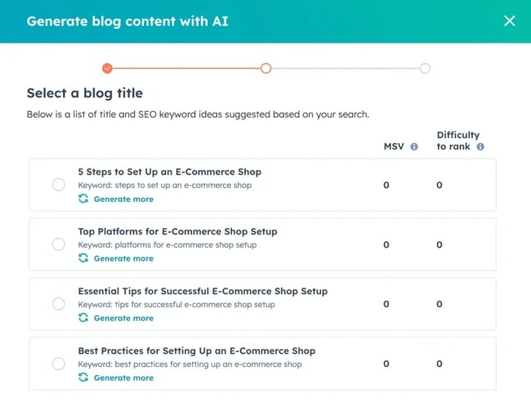Screen dimensions: 531x420
Task: Select "Top Platforms for E-Commerce Shop Setup" radio
Action: [x=59, y=244]
